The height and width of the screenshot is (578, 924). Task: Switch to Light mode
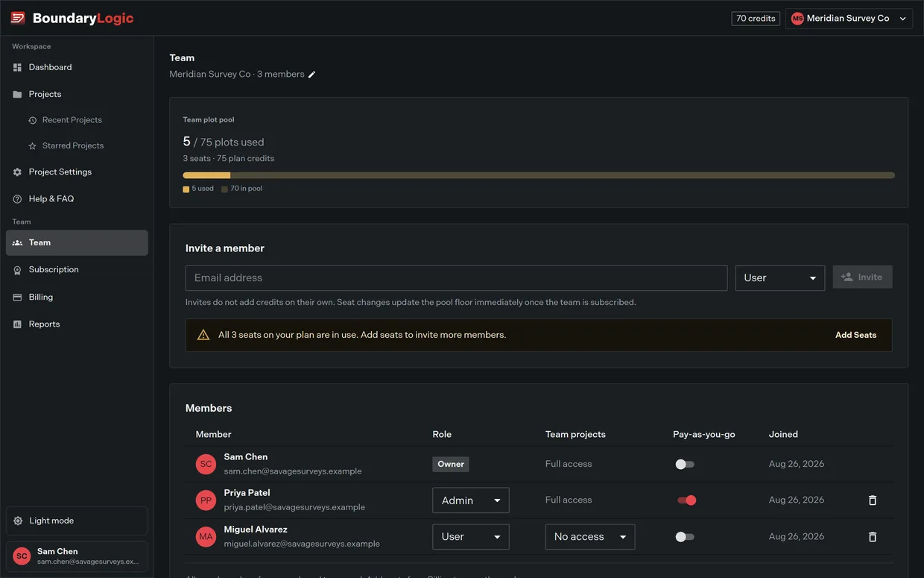(77, 521)
